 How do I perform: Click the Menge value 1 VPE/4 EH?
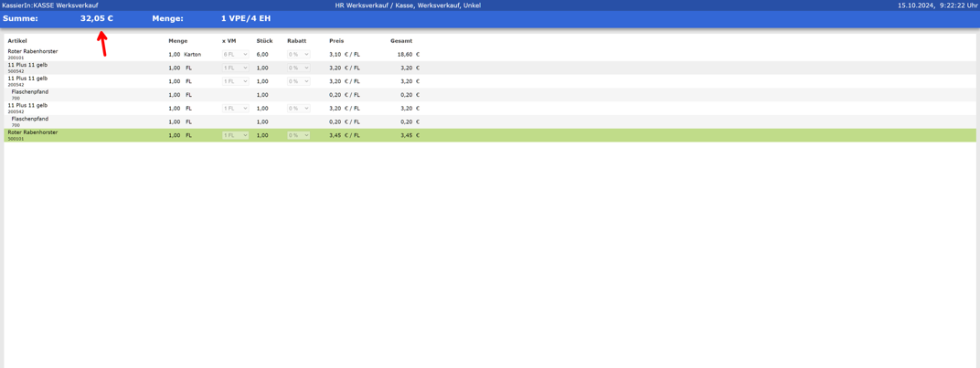(x=245, y=18)
